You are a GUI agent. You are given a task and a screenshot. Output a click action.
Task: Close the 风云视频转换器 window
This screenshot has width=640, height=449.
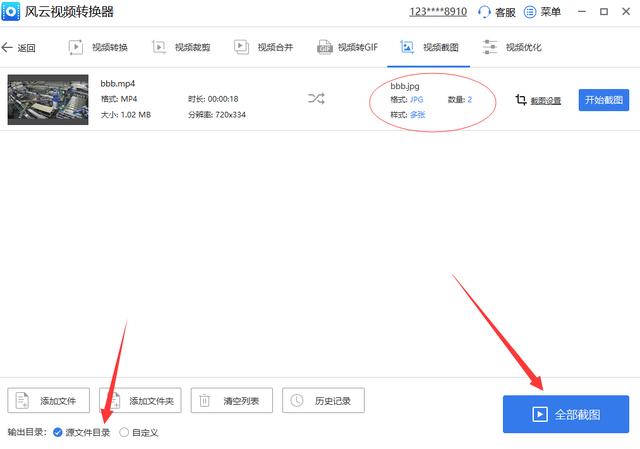[x=626, y=12]
